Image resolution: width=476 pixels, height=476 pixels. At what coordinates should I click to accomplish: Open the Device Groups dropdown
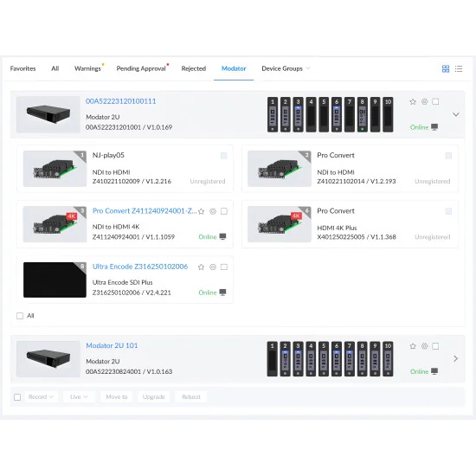coord(286,68)
